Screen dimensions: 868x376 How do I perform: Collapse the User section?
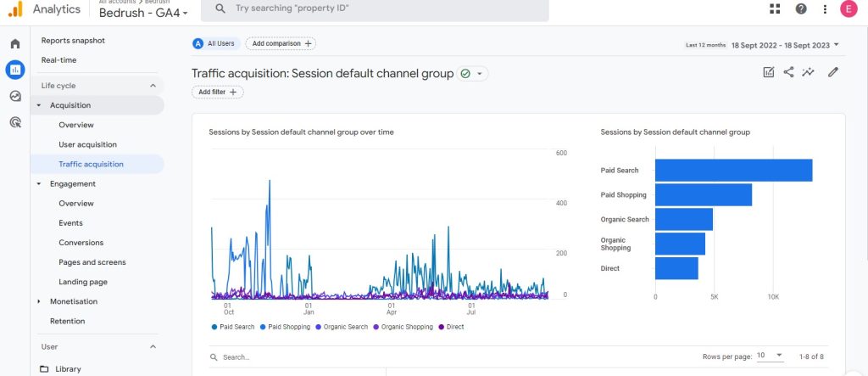point(153,347)
